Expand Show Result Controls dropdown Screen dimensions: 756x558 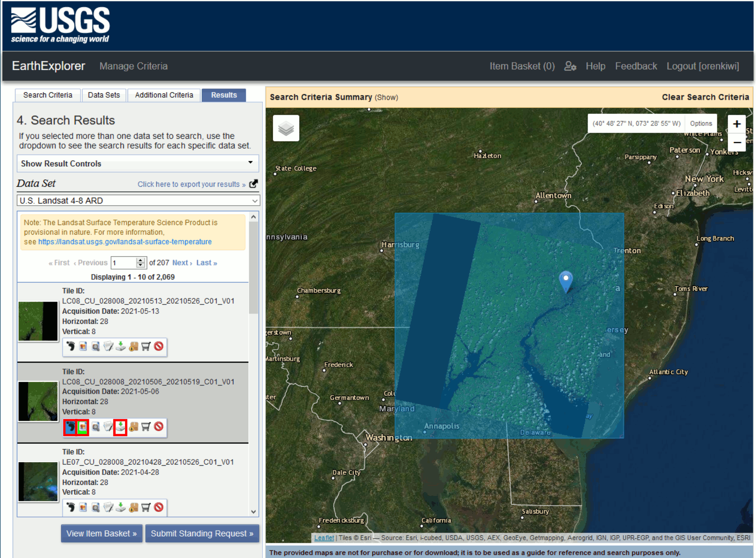138,164
